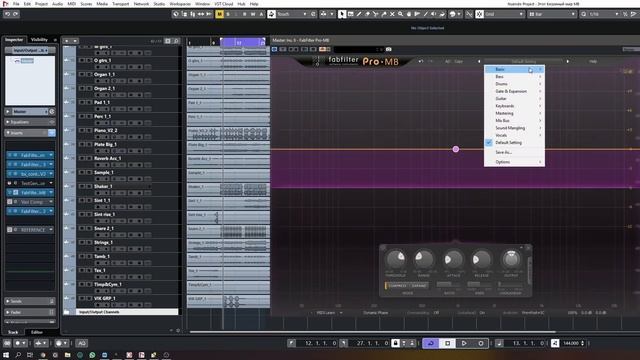Open the Bar grid type dropdown

[552, 14]
